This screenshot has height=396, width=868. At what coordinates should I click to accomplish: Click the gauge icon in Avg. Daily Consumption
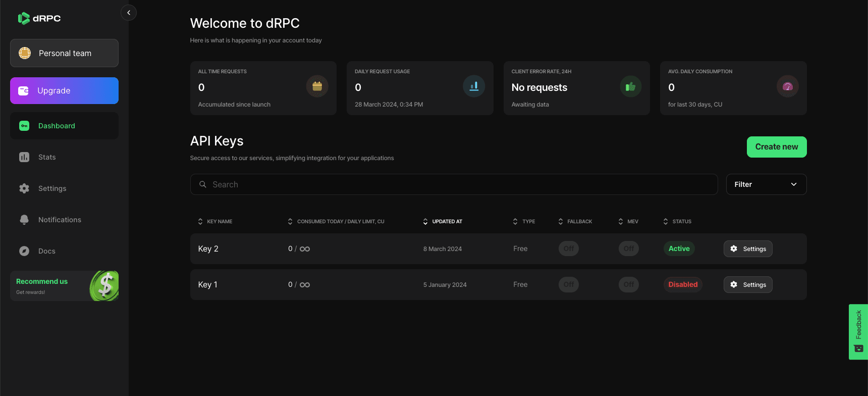787,86
